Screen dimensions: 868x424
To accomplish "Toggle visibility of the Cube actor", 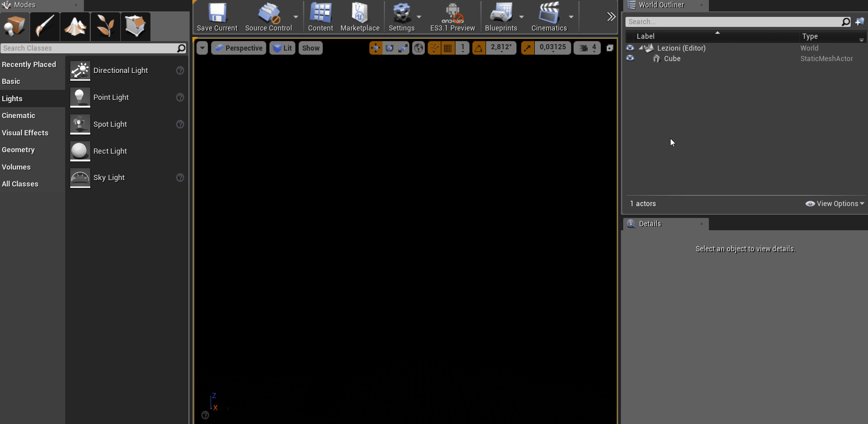I will point(630,58).
